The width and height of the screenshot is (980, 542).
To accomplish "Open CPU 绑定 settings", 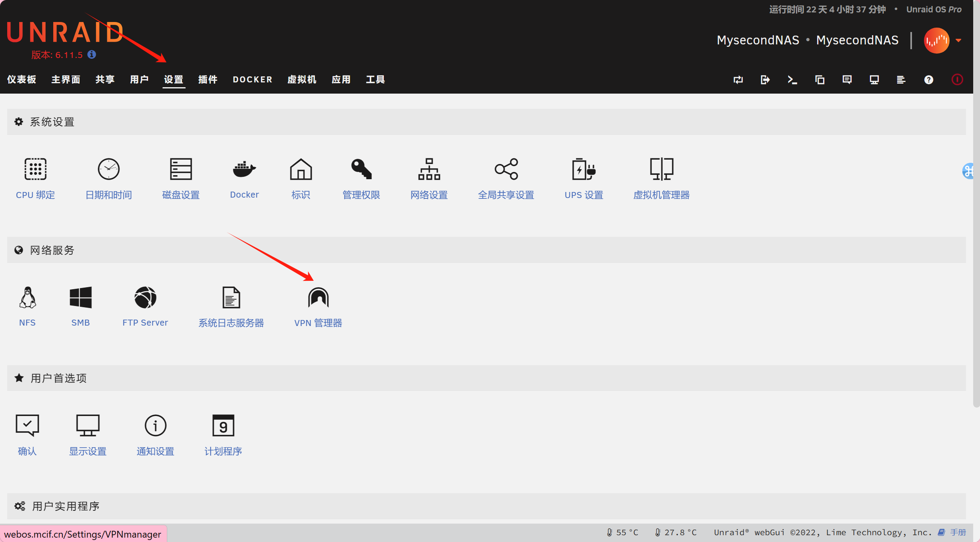I will pos(35,169).
